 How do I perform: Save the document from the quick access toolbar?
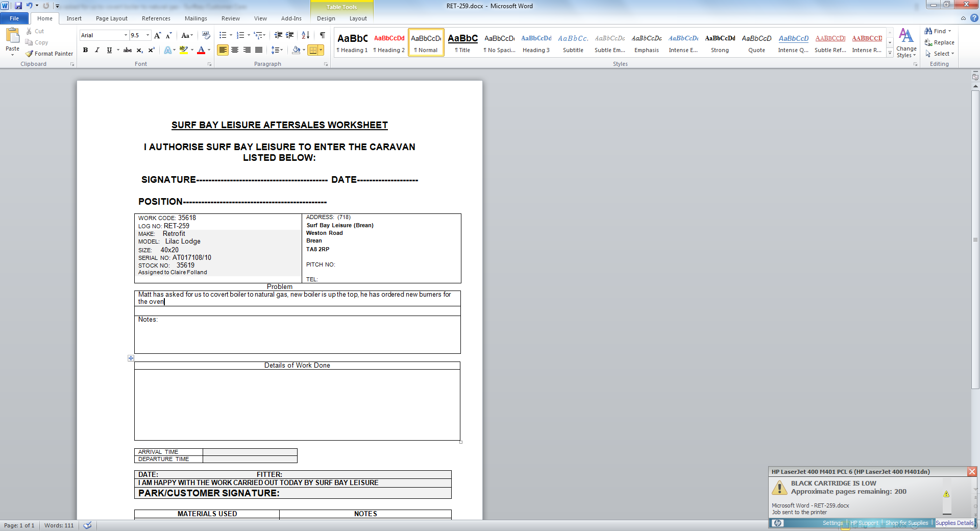pyautogui.click(x=18, y=6)
